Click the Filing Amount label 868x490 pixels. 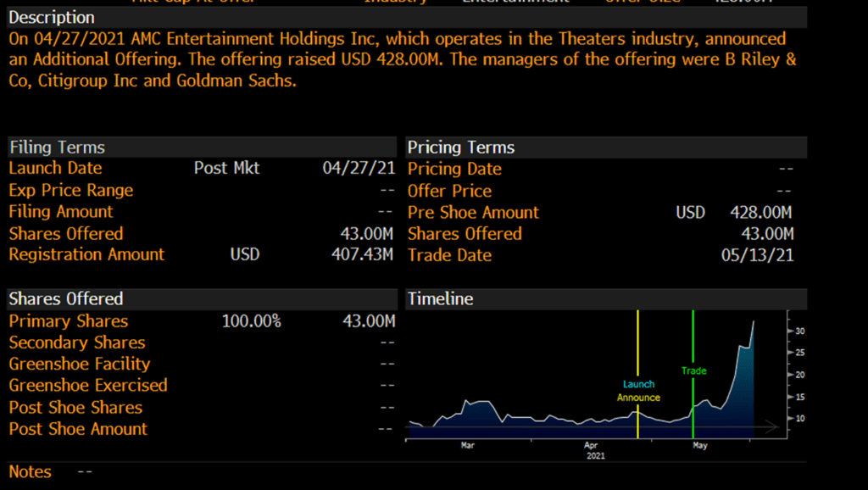(x=61, y=211)
